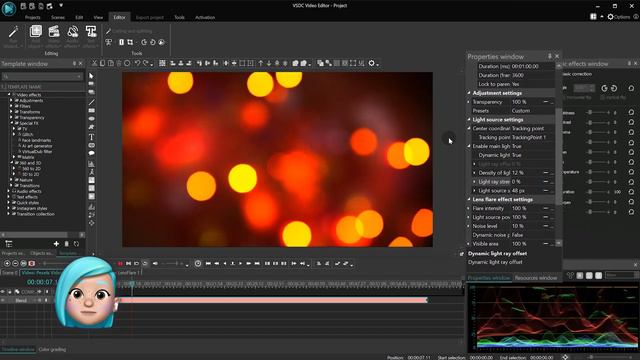
Task: Open the Projects menu tab
Action: click(32, 18)
